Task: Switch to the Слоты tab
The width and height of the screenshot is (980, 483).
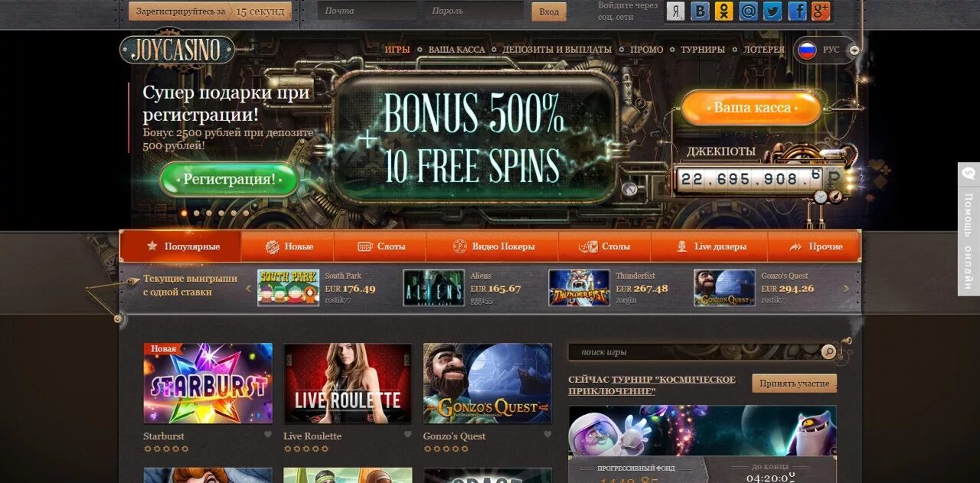Action: [381, 246]
